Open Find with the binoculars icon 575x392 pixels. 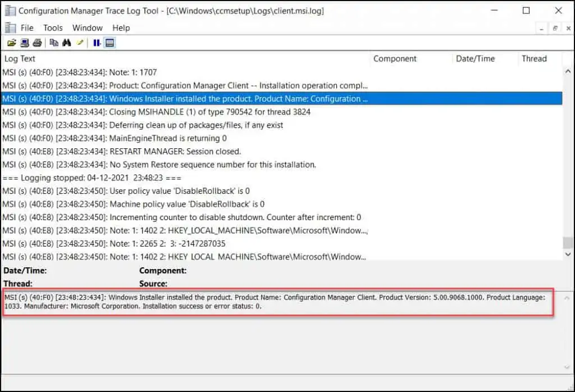tap(66, 43)
